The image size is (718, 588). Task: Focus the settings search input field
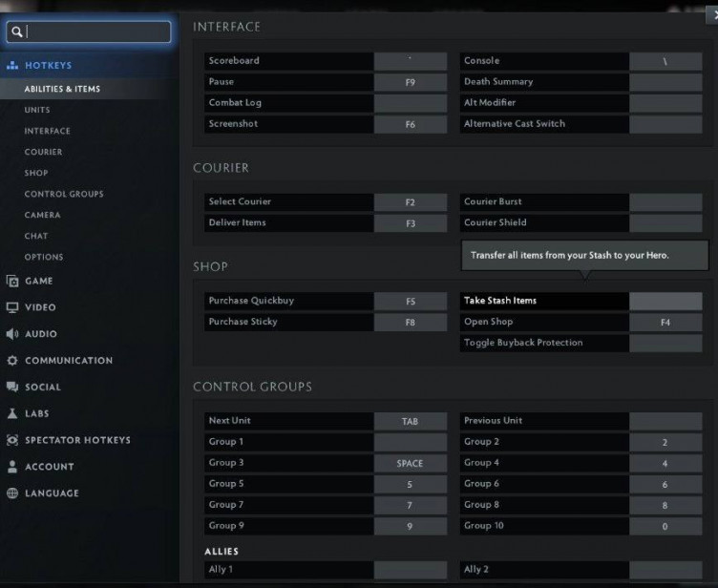tap(95, 32)
